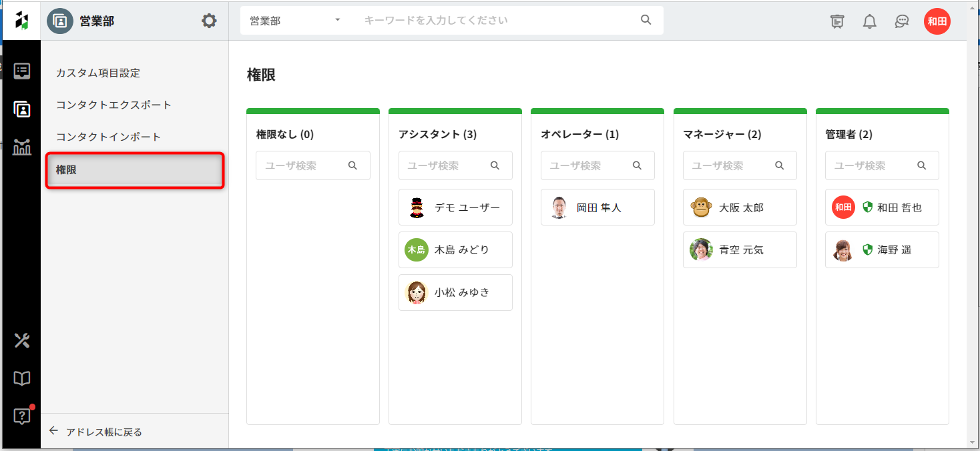This screenshot has height=451, width=980.
Task: Click the notification bell icon
Action: pyautogui.click(x=869, y=21)
